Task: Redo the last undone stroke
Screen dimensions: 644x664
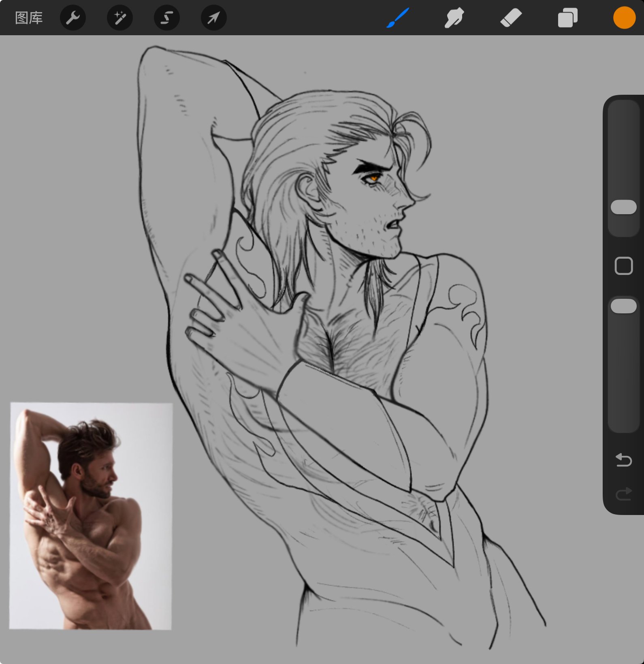Action: 624,494
